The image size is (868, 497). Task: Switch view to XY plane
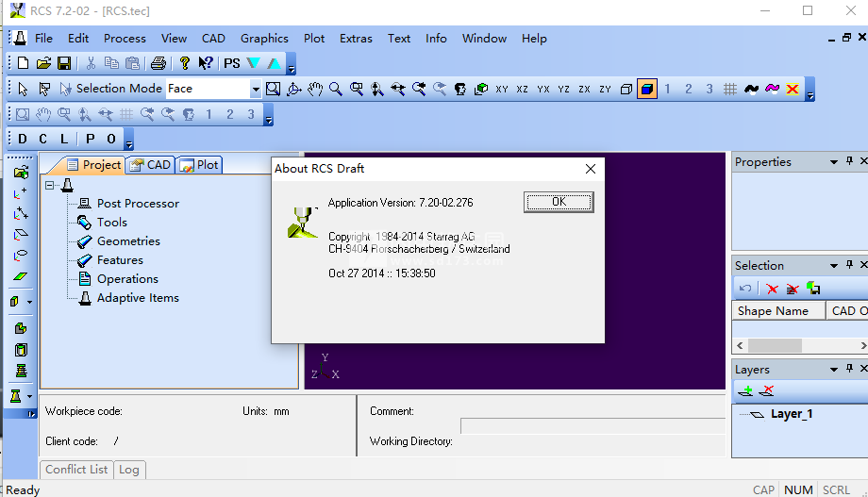click(502, 89)
